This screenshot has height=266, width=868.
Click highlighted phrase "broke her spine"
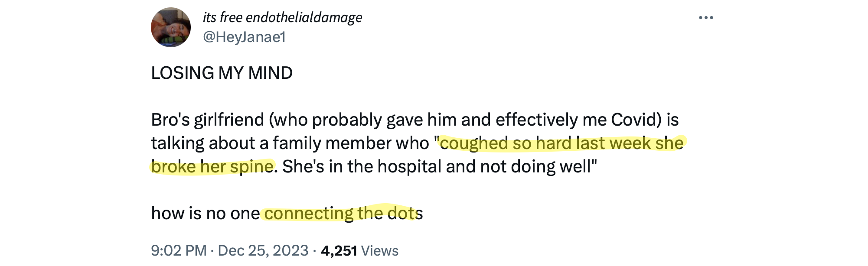[x=212, y=166]
